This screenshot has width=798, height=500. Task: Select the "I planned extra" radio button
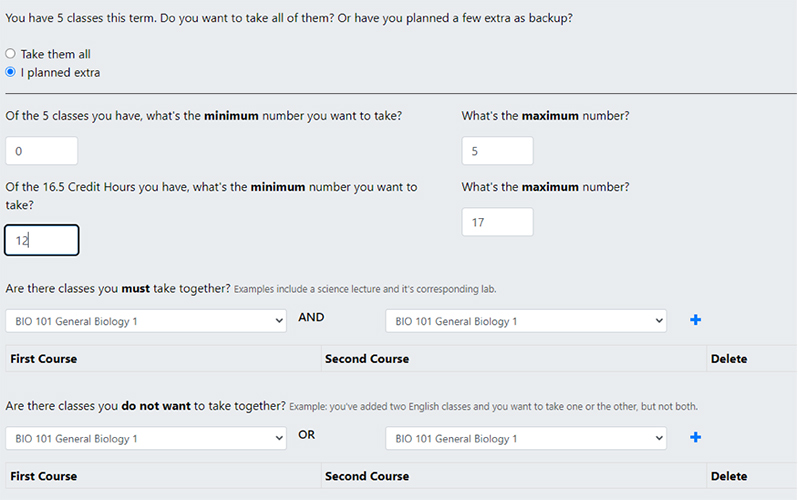click(x=10, y=72)
